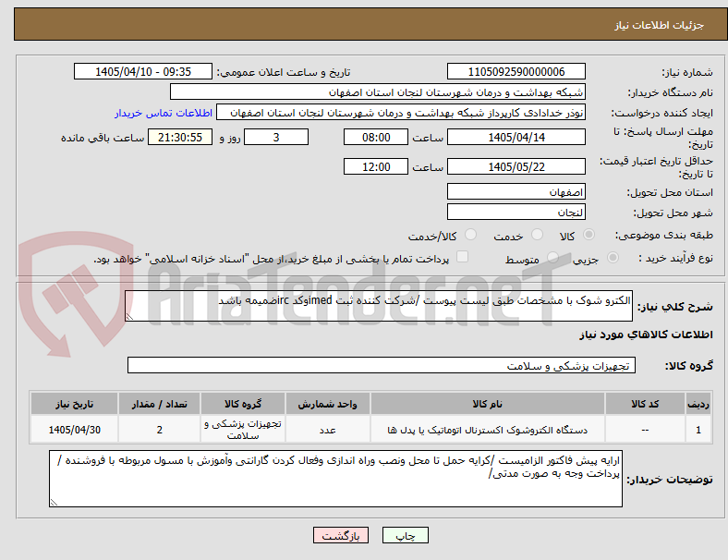Select the کالا radio button
728x560 pixels.
[588, 235]
